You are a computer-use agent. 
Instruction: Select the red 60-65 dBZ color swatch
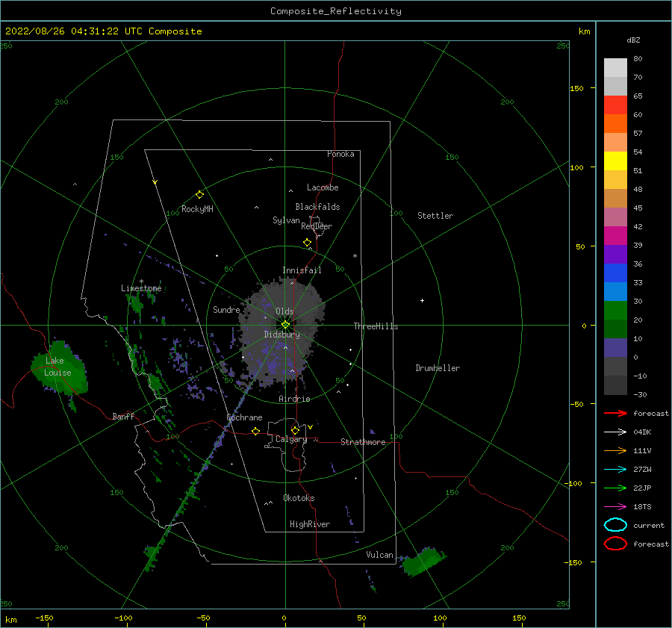coord(615,105)
